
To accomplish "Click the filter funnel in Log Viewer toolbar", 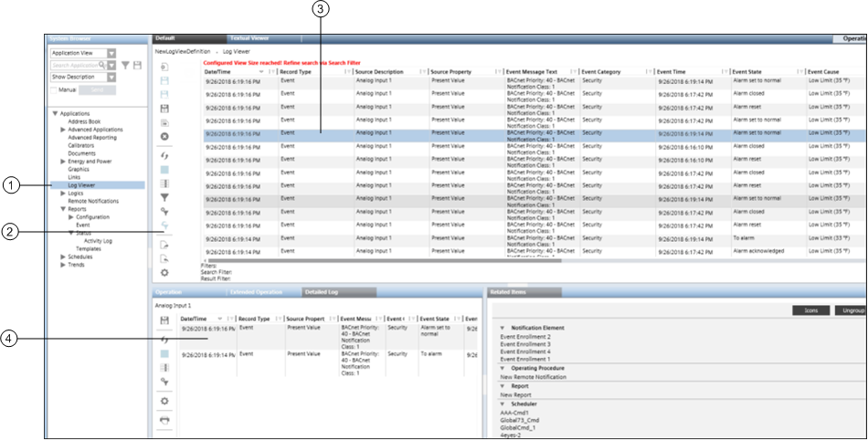I will [x=164, y=196].
